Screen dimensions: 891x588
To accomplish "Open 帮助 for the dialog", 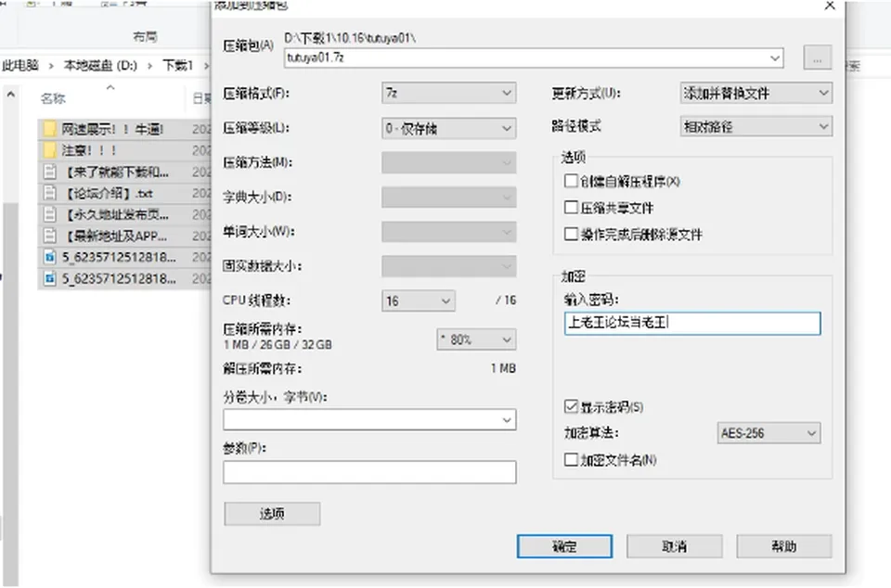I will click(784, 546).
